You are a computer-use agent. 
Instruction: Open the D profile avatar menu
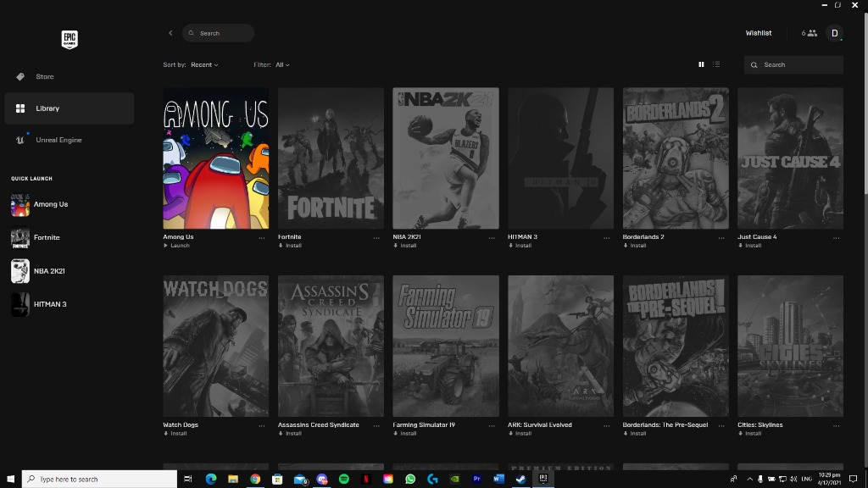(x=835, y=33)
